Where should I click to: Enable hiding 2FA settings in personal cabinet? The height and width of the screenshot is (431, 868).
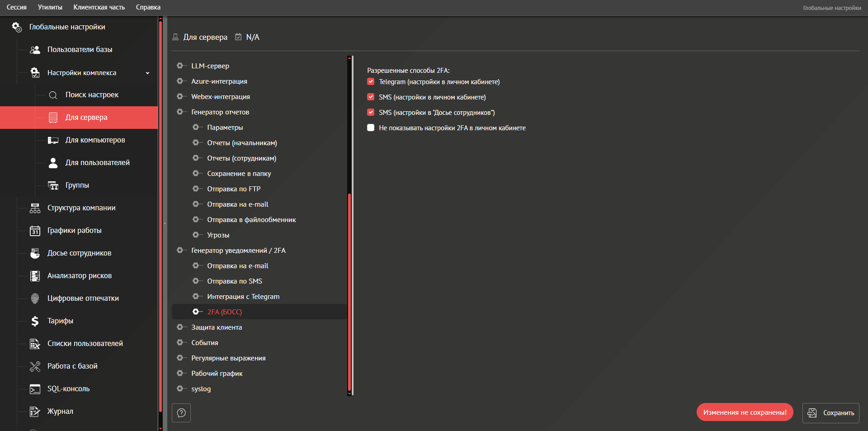point(371,128)
